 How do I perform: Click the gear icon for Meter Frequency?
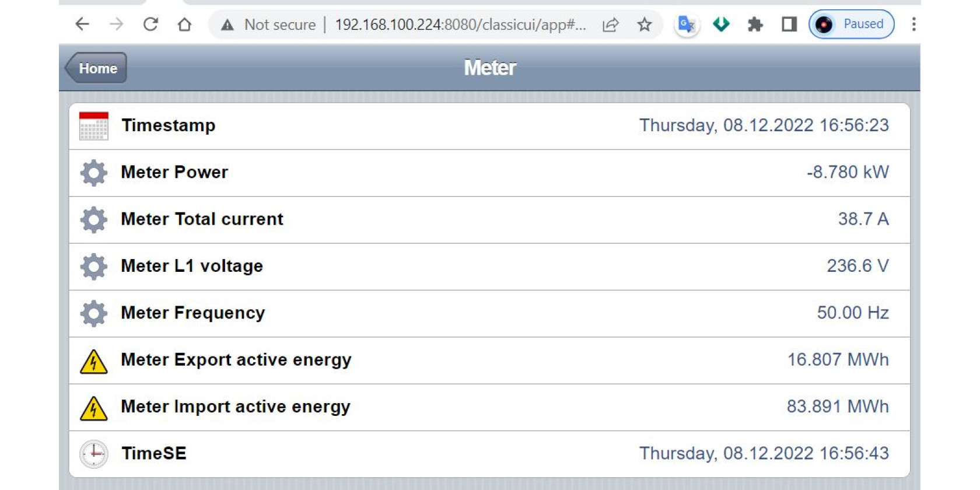(93, 313)
